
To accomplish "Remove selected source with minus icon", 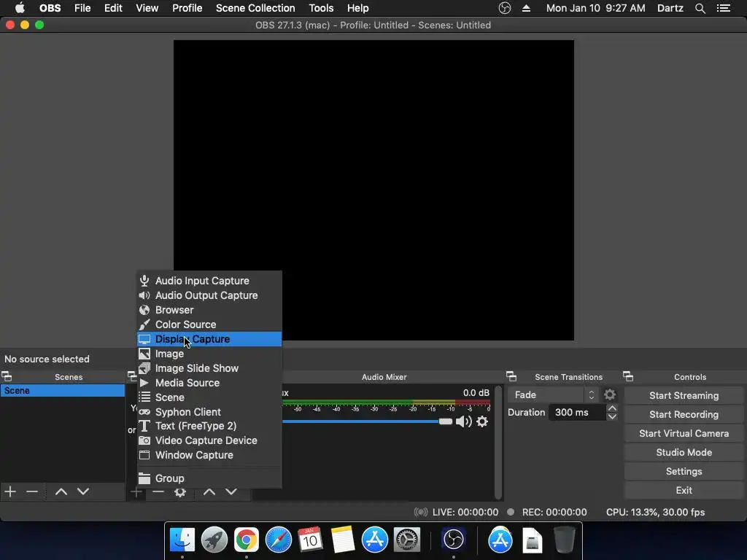I will point(158,492).
